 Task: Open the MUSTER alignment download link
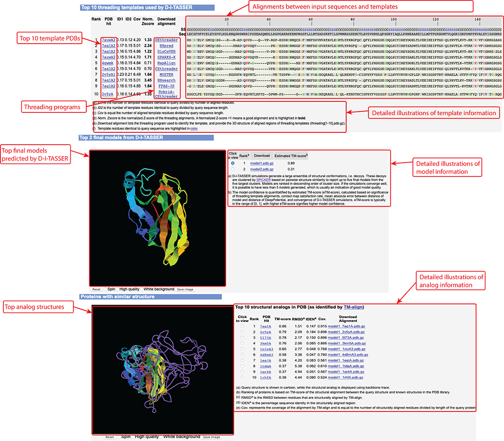point(166,74)
